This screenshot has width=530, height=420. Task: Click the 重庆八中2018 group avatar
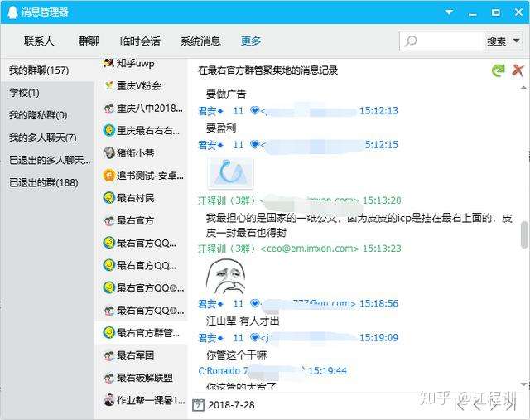108,109
